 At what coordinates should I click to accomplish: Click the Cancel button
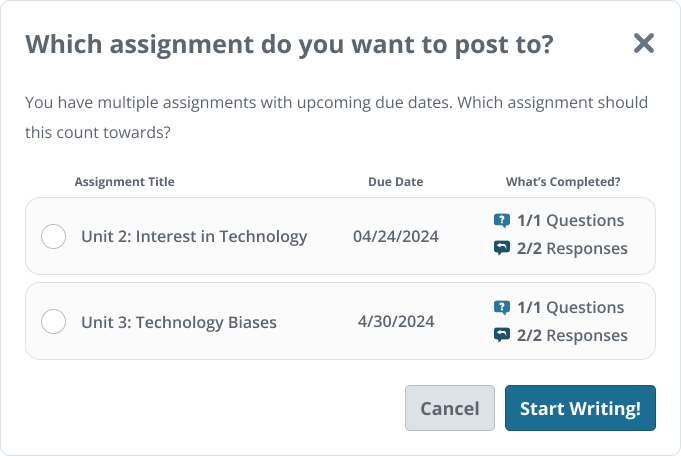(x=450, y=408)
